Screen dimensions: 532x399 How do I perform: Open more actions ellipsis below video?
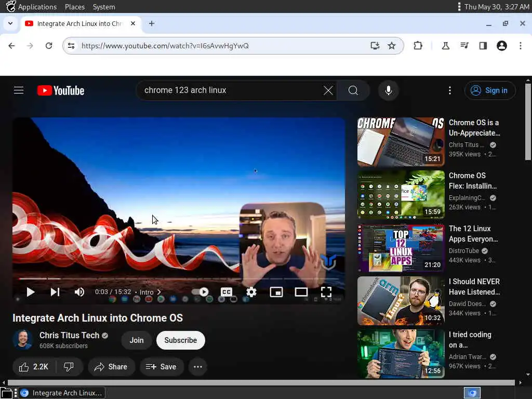click(x=198, y=367)
